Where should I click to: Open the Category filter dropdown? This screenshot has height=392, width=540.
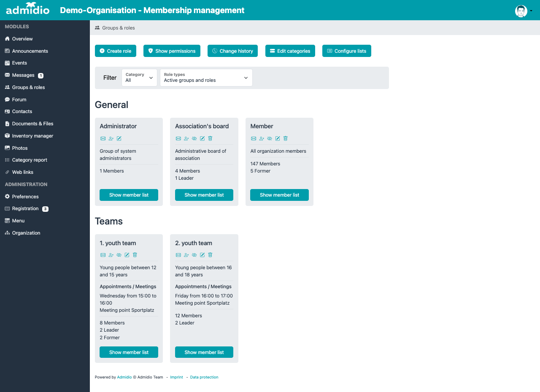pos(139,78)
